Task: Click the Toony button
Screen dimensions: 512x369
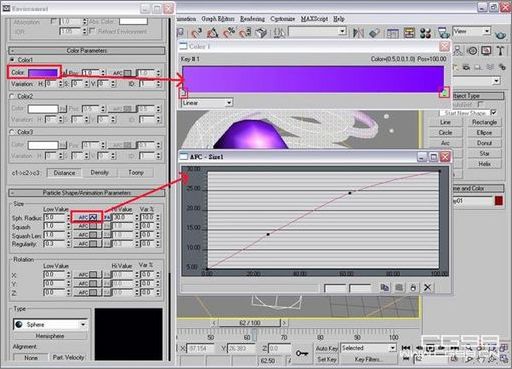Action: 136,173
